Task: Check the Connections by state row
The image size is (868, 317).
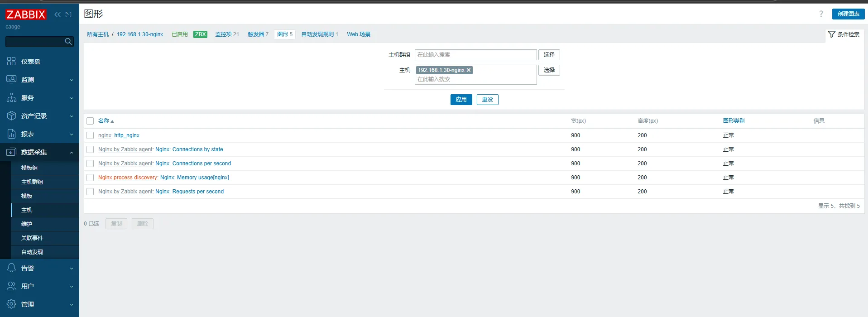Action: click(90, 149)
